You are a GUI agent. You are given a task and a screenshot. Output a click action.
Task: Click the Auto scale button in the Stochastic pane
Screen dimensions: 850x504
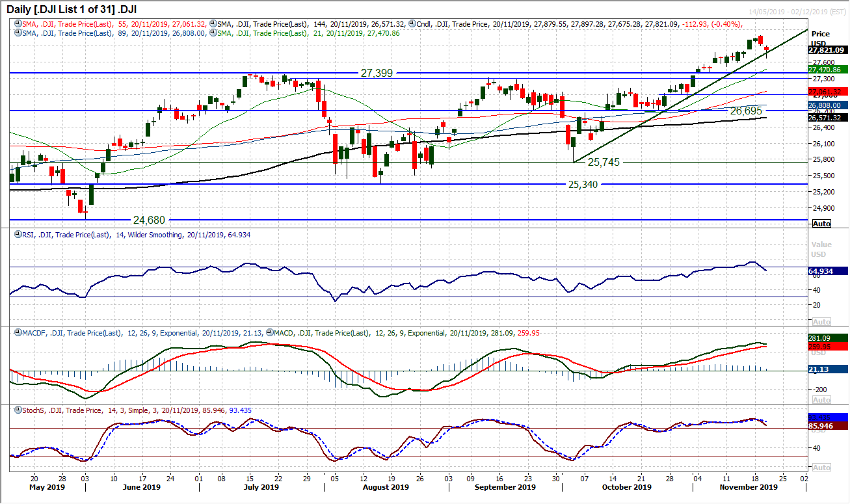click(822, 468)
